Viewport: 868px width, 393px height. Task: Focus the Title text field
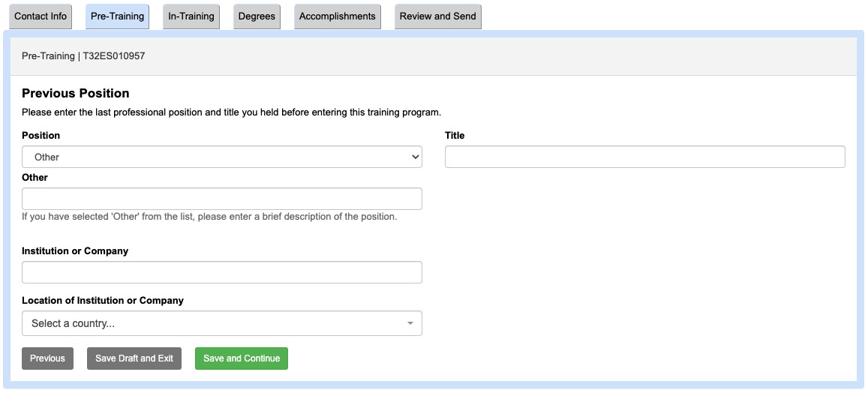[x=644, y=157]
